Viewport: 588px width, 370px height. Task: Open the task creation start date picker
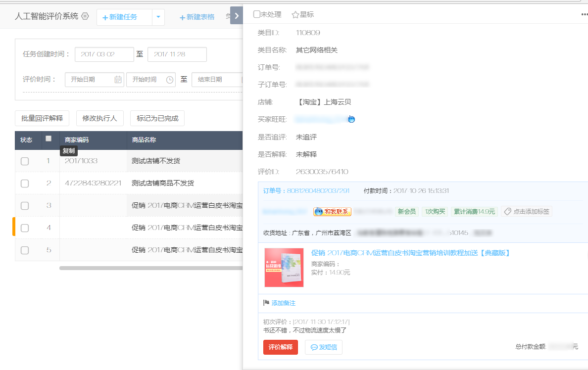tap(104, 54)
